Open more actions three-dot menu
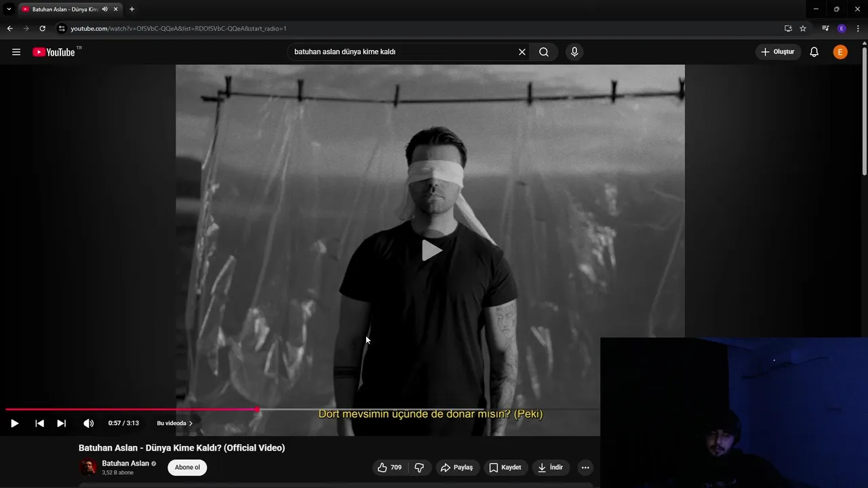 [x=585, y=468]
